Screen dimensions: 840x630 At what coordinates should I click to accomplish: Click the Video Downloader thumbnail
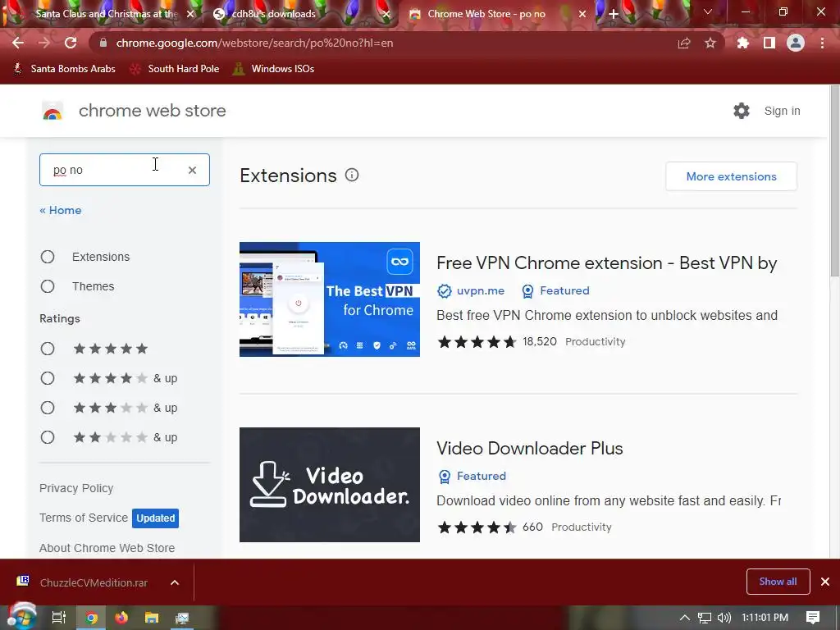pos(330,484)
